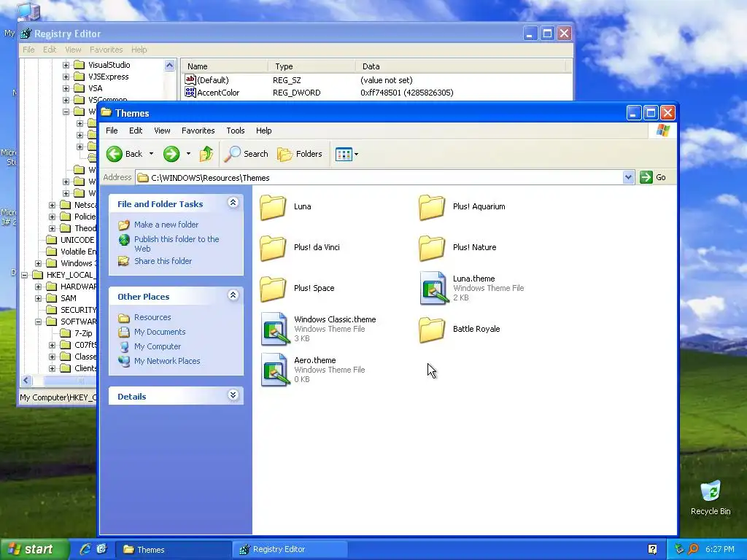This screenshot has height=560, width=747.
Task: Expand the SAM registry key
Action: point(38,298)
